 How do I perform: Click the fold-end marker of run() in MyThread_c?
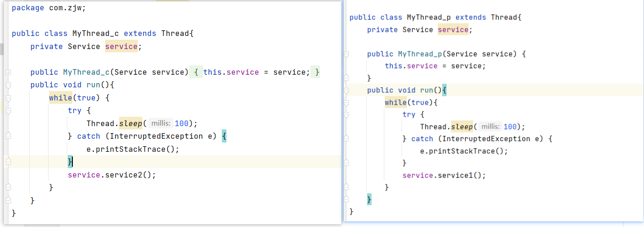click(x=8, y=200)
